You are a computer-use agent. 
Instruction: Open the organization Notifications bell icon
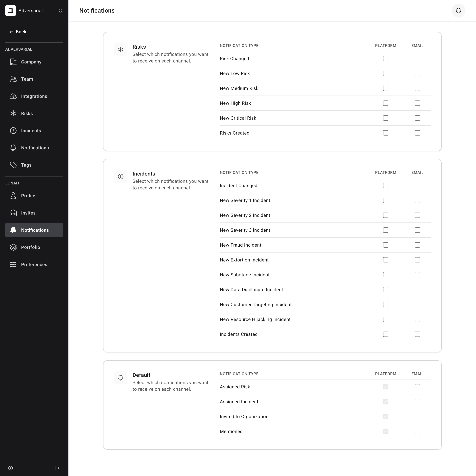click(x=13, y=148)
